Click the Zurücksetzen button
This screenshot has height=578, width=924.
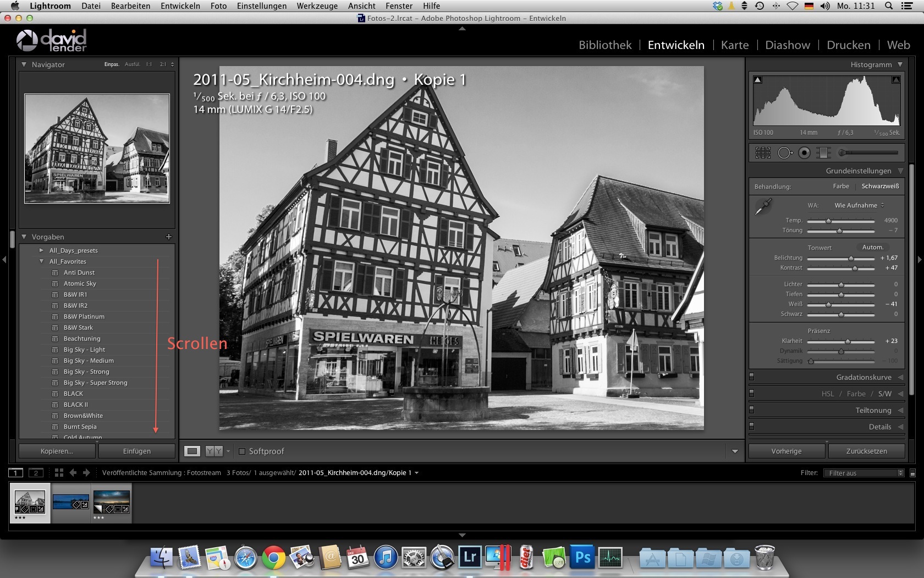867,451
